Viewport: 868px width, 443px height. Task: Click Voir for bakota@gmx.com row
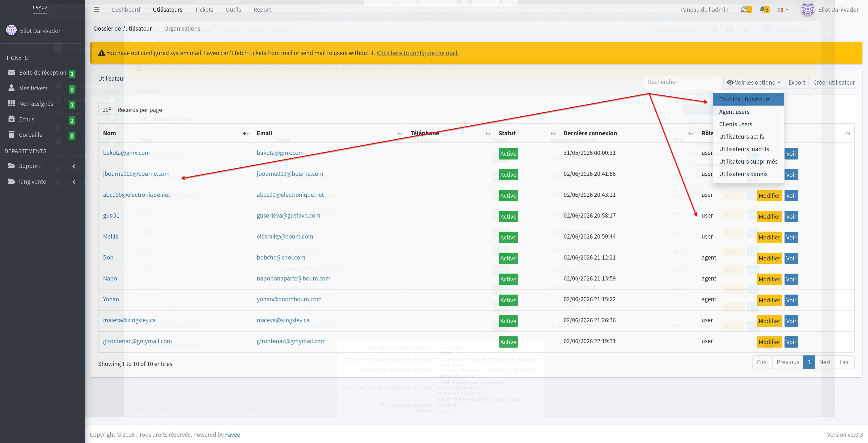tap(791, 154)
